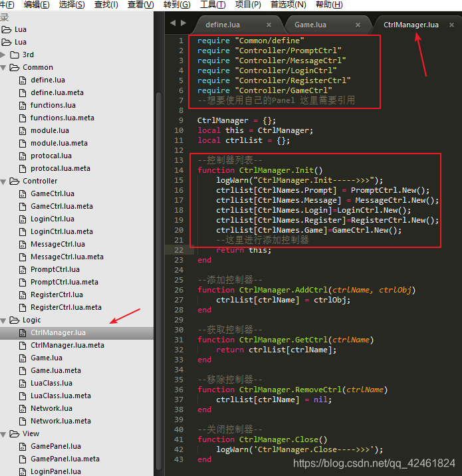Click line number 22 in the gutter
Screen dimensions: 462x476
(x=179, y=250)
